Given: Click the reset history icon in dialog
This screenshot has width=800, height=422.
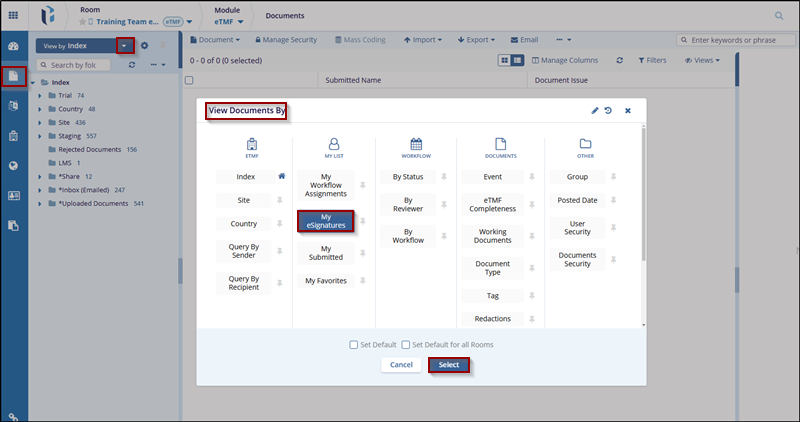Looking at the screenshot, I should (608, 110).
